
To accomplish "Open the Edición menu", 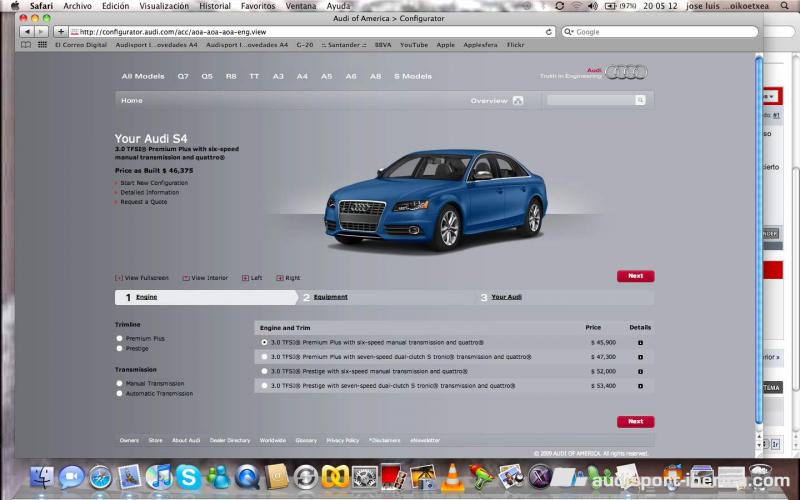I will 115,6.
